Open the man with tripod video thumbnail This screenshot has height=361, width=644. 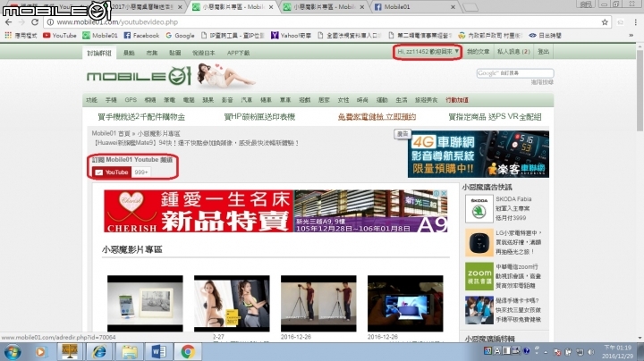(318, 304)
